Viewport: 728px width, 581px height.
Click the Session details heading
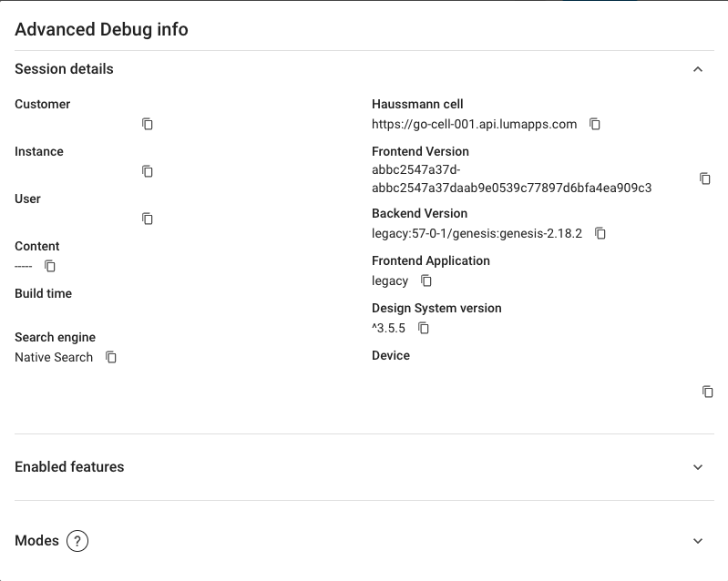(x=64, y=69)
